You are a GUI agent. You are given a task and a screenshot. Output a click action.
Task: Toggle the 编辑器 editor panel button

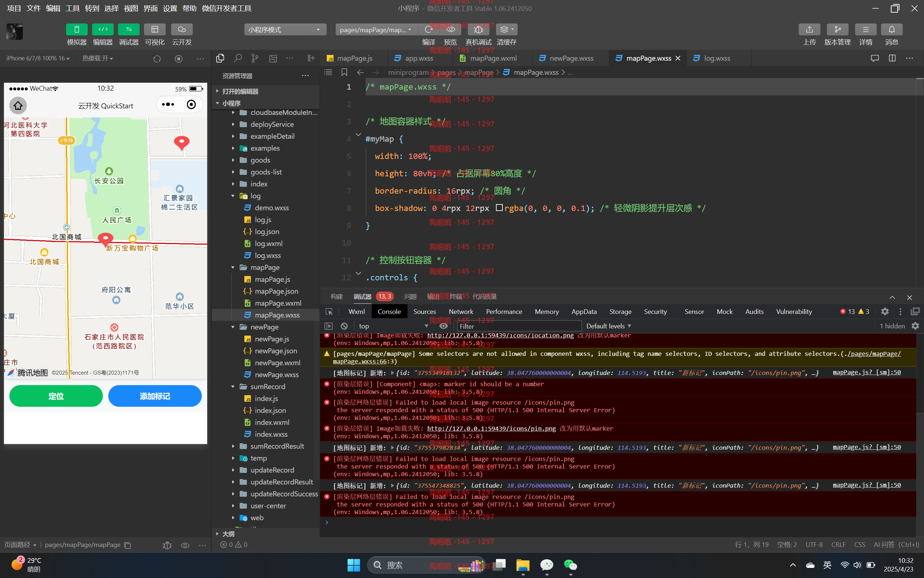[x=103, y=29]
